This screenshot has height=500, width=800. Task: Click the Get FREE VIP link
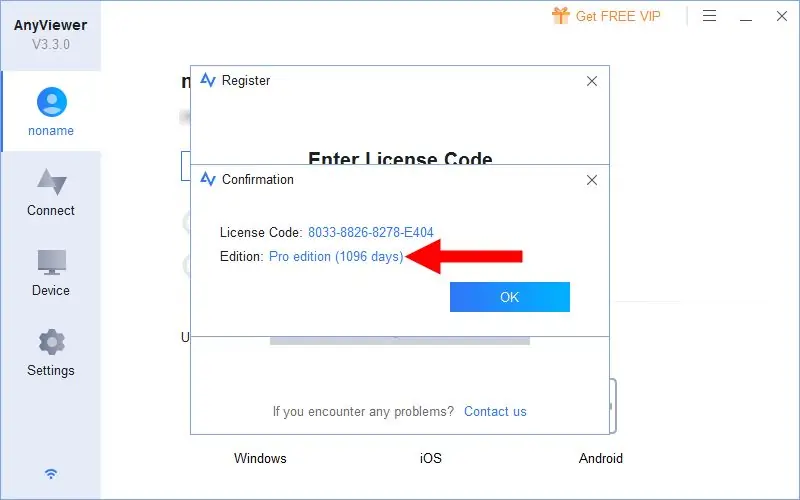[x=618, y=16]
